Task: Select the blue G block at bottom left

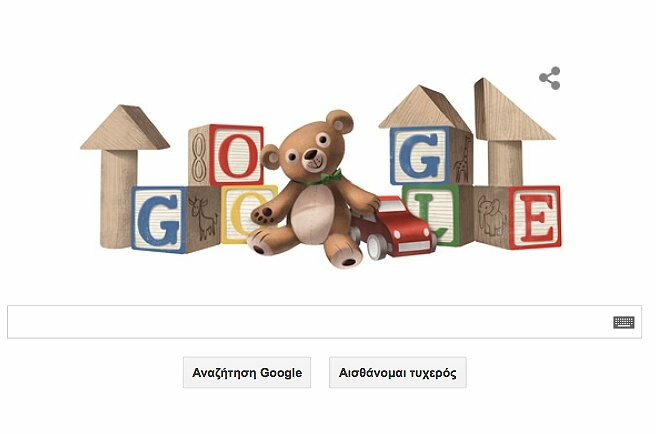Action: pos(158,219)
